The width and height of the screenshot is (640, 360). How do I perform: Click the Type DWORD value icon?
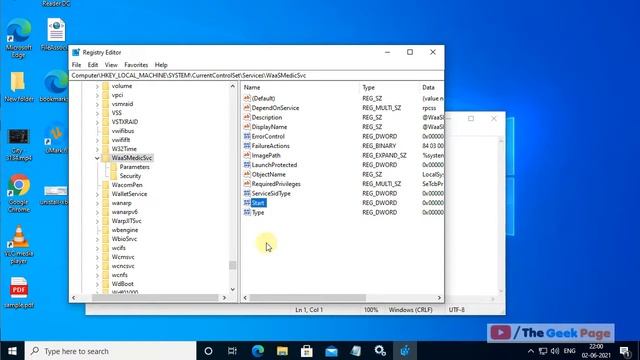[247, 212]
